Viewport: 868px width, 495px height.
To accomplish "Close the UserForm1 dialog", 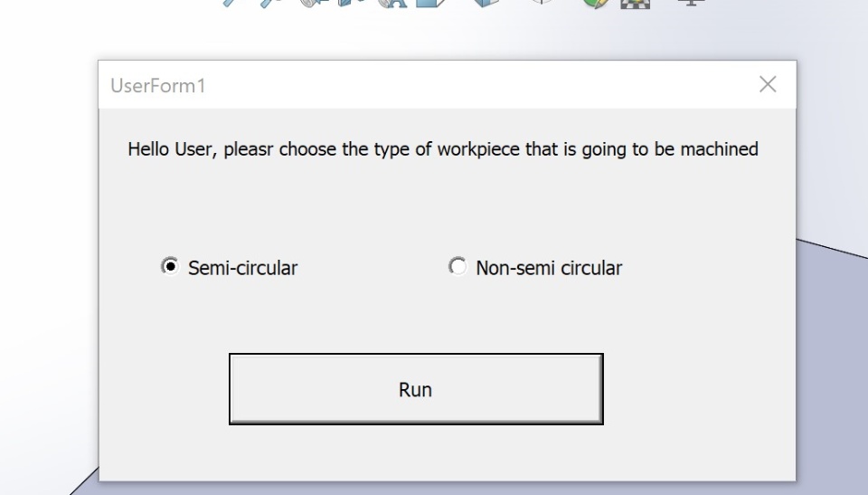I will click(x=768, y=84).
